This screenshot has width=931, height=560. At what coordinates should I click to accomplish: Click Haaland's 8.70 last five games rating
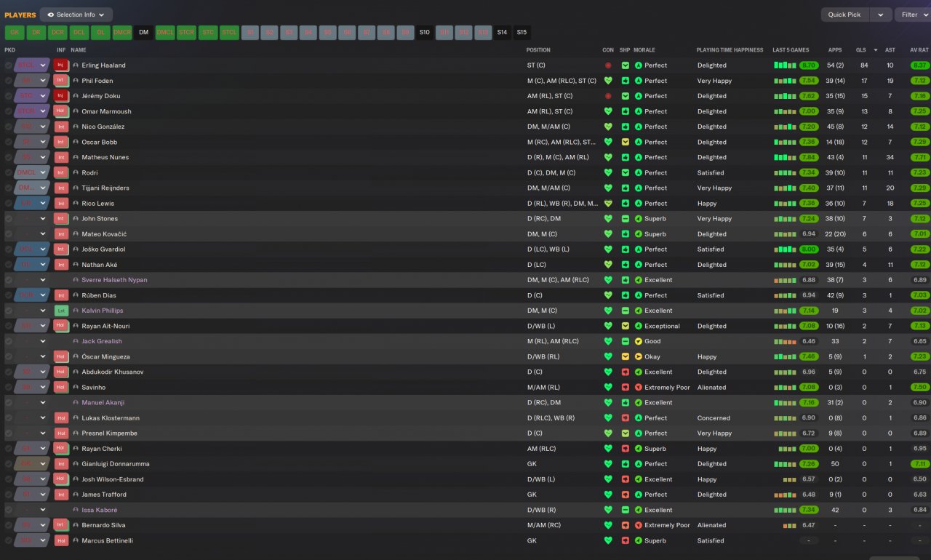tap(808, 65)
